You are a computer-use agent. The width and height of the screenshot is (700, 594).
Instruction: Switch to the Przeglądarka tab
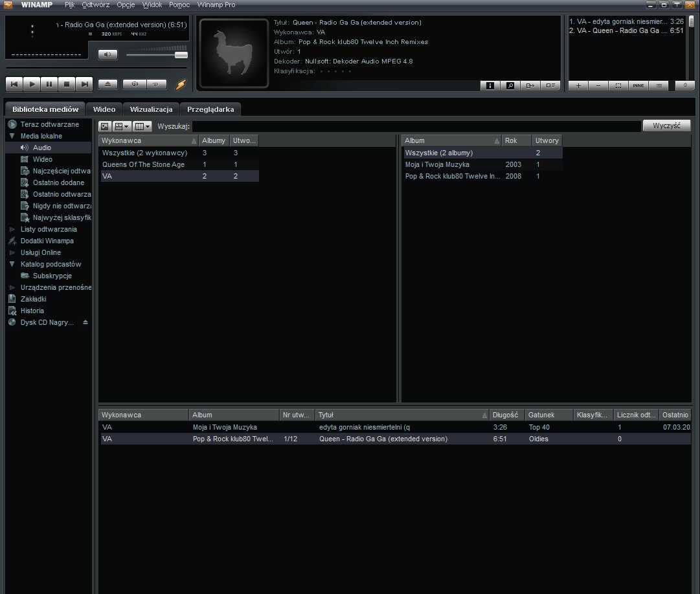click(x=210, y=109)
